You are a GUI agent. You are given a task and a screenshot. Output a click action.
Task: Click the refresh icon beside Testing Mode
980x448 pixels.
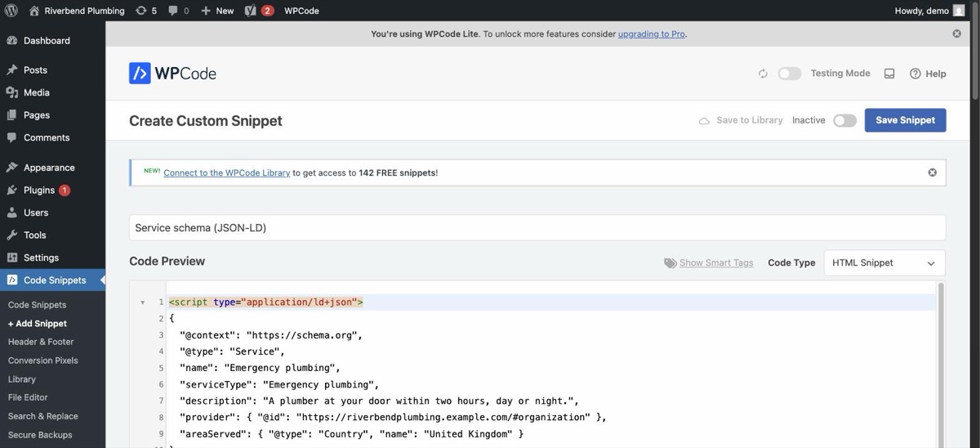click(763, 74)
